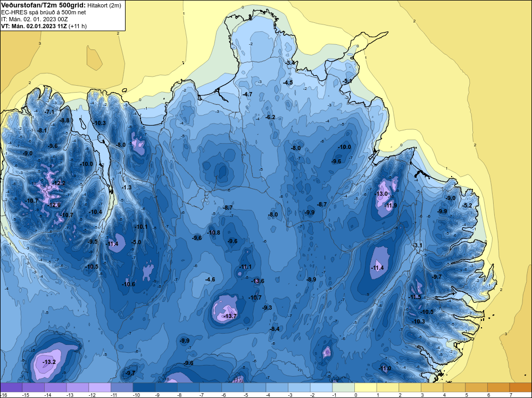Select the -1.3 temperature value
The width and height of the screenshot is (532, 398).
(x=127, y=187)
